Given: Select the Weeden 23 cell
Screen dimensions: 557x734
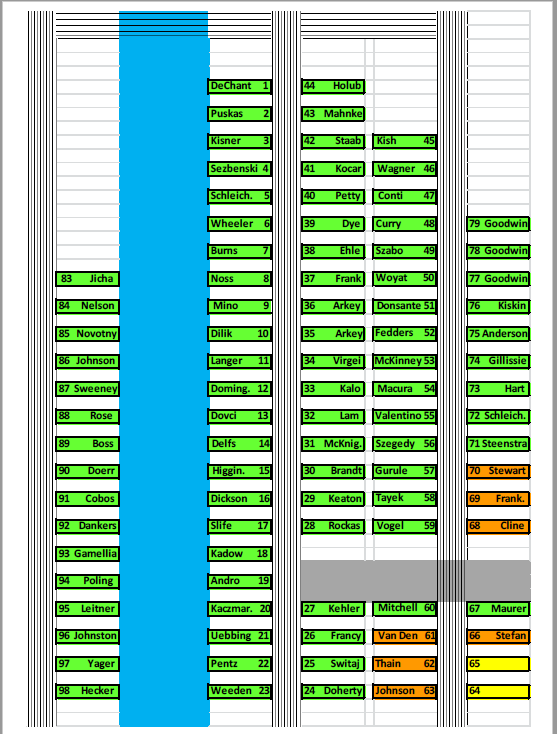Looking at the screenshot, I should click(240, 691).
